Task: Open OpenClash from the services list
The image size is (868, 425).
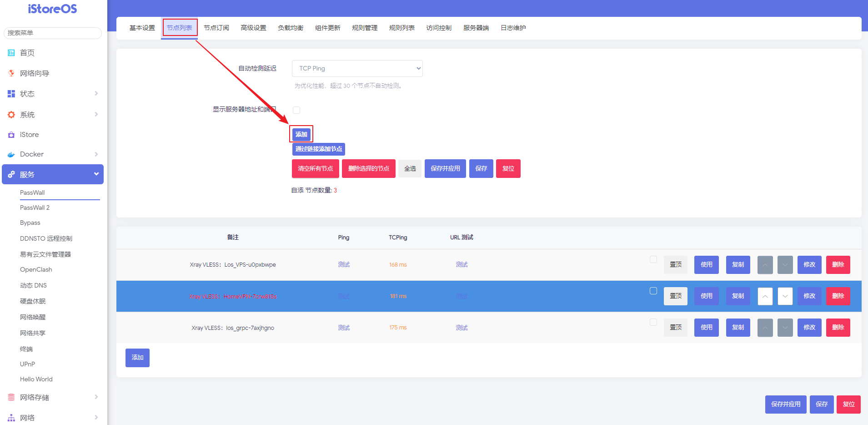Action: (36, 269)
